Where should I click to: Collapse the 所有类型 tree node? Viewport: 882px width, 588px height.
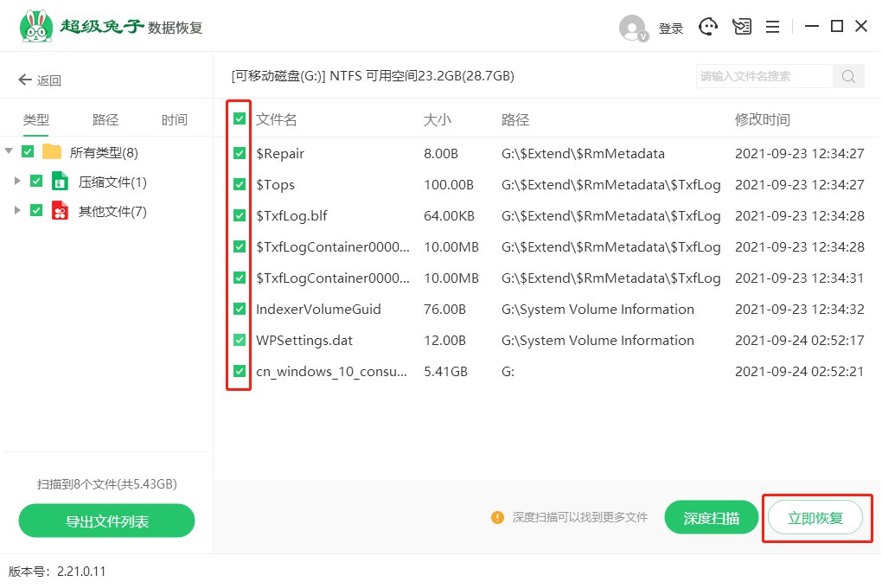tap(9, 152)
